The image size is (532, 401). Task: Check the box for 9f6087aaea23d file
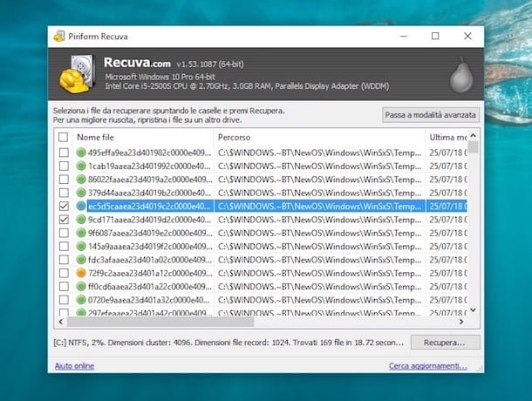pos(64,233)
